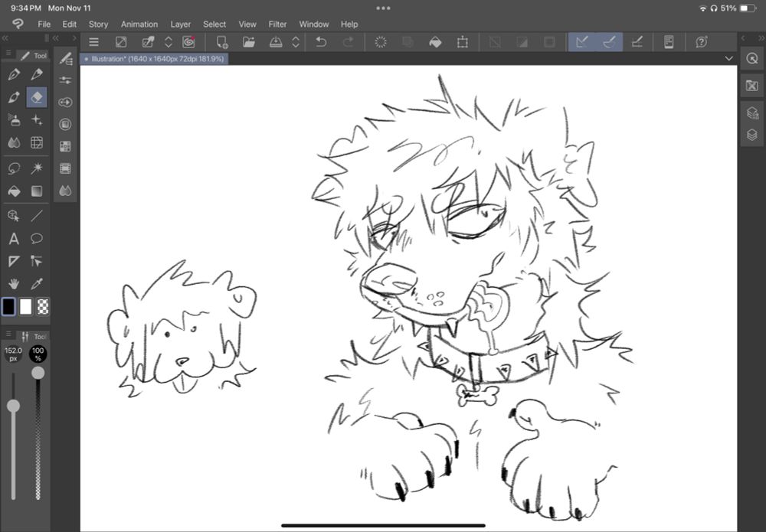The width and height of the screenshot is (766, 532).
Task: Select transparent color checkered swatch
Action: click(43, 306)
